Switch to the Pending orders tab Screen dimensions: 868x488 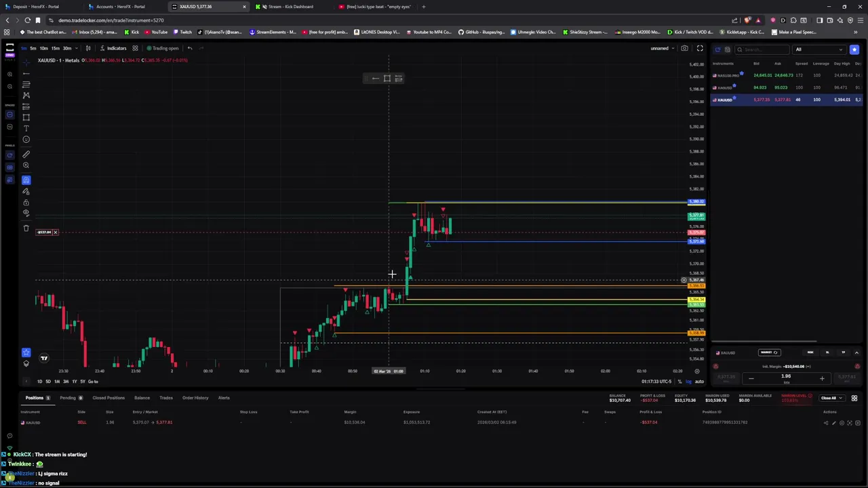(71, 398)
